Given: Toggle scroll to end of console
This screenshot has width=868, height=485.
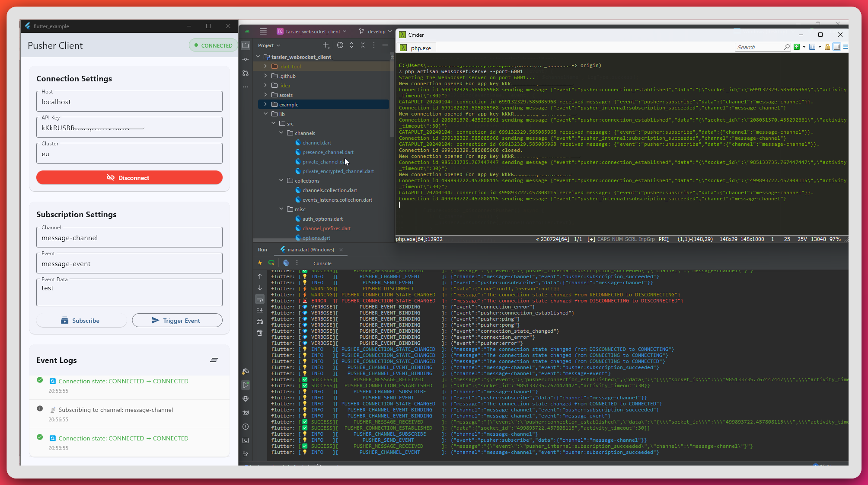Looking at the screenshot, I should pos(260,310).
